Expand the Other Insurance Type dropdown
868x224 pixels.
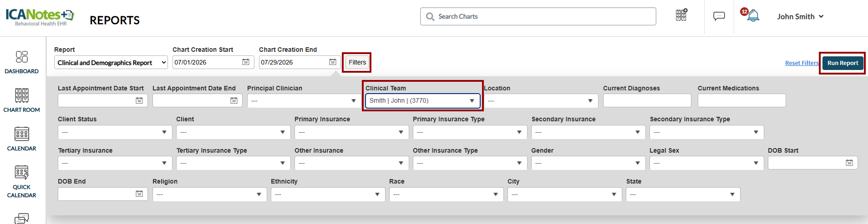(x=470, y=163)
